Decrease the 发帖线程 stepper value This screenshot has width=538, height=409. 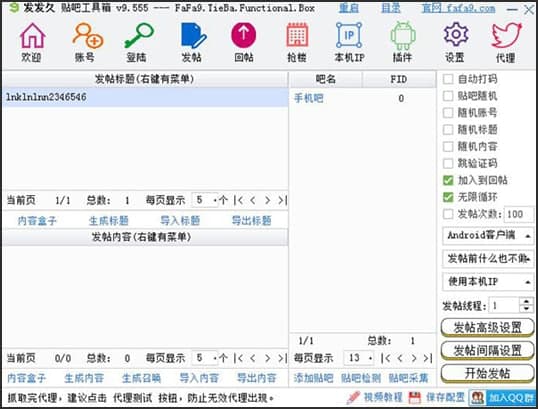[527, 309]
